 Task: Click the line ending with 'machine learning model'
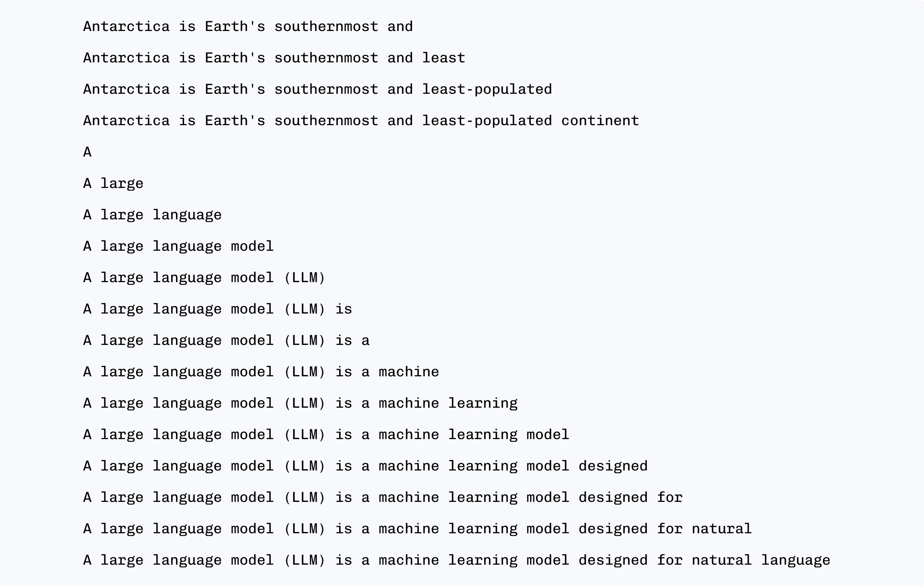tap(326, 435)
